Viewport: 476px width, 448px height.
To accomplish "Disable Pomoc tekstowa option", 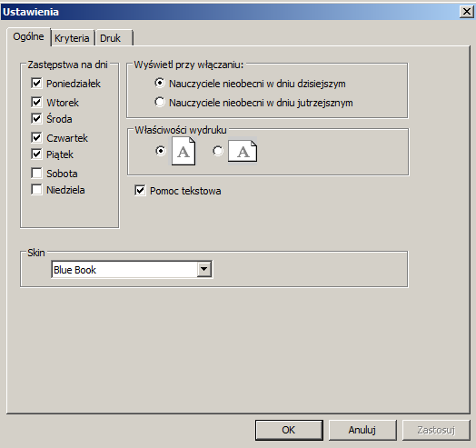I will pyautogui.click(x=140, y=191).
